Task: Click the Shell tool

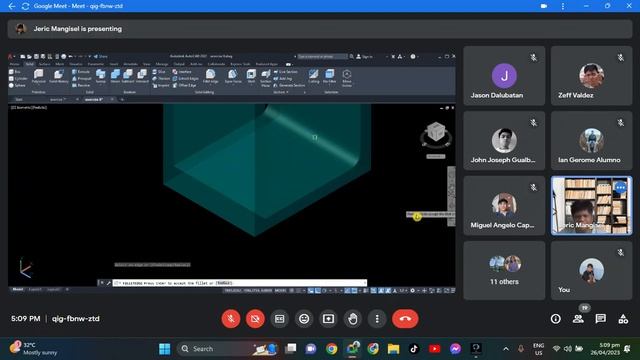Action: 251,76
